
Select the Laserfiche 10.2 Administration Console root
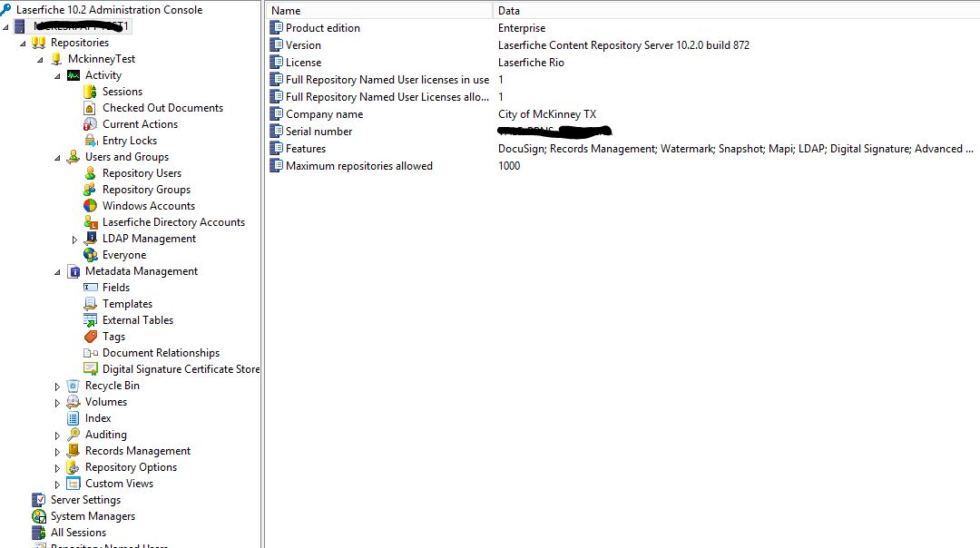coord(110,9)
